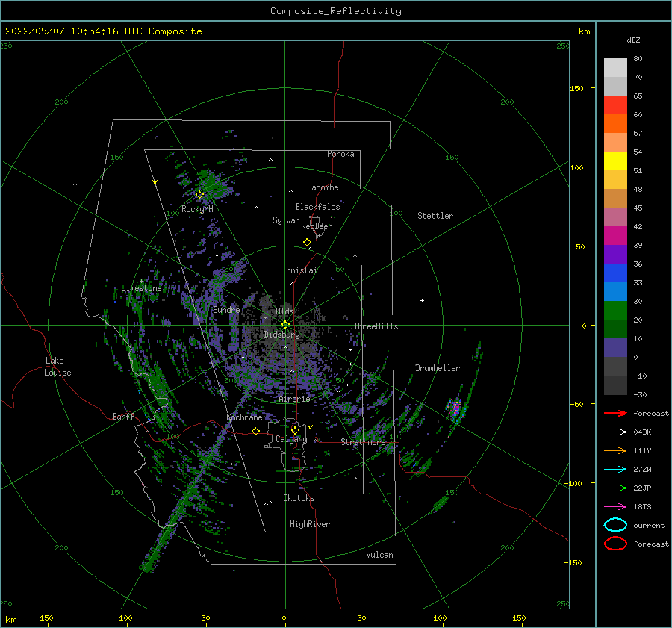Select the white 04DK arrow icon

615,432
